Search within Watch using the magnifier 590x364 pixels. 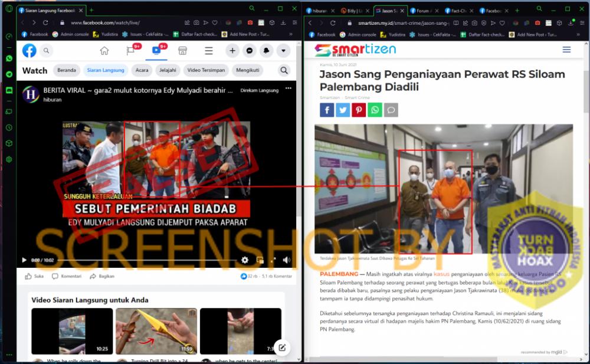[284, 70]
